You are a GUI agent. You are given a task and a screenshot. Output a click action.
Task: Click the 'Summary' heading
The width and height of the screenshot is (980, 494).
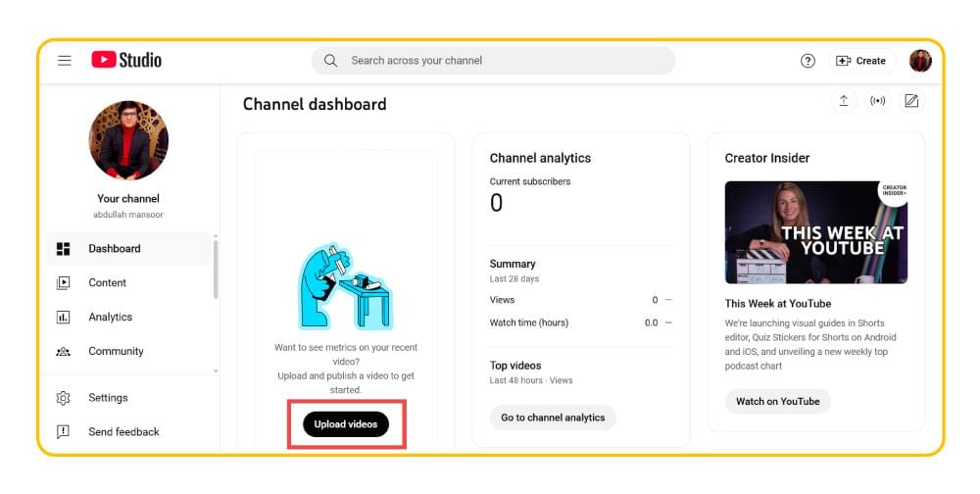(x=513, y=264)
